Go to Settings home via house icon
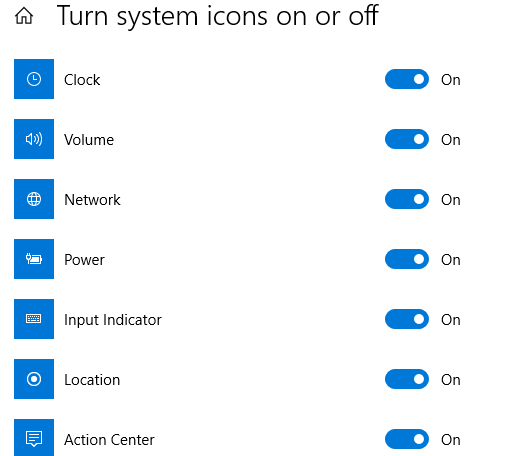505x456 pixels. tap(24, 16)
